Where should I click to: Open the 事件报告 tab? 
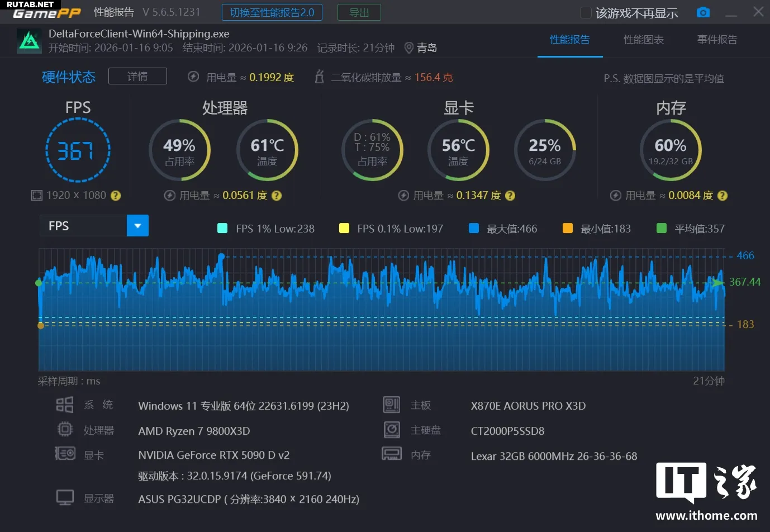[717, 40]
